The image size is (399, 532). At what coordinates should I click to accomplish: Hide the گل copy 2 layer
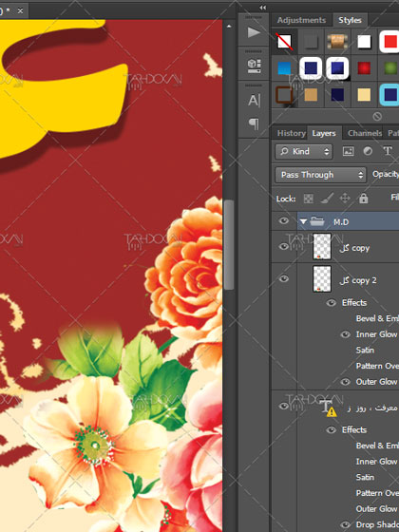(284, 278)
